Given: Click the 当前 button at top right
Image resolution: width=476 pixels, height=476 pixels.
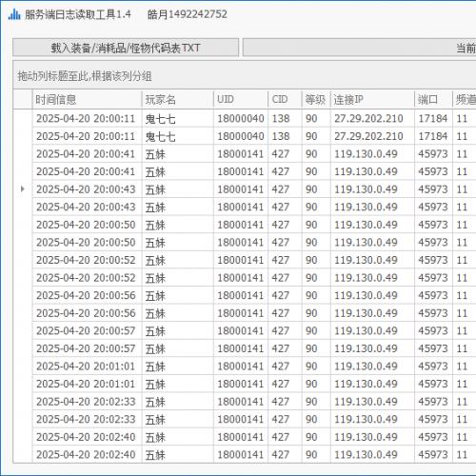Looking at the screenshot, I should tap(359, 48).
